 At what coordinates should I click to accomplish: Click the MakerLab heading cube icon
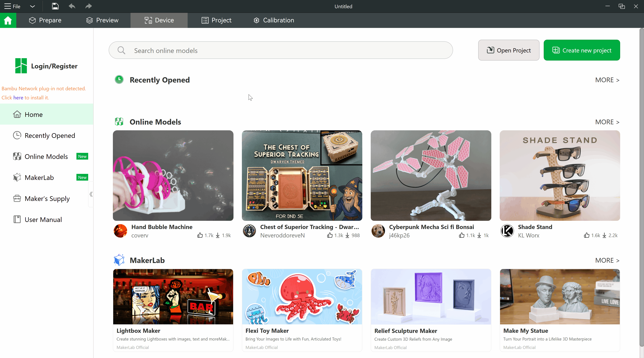(x=119, y=260)
